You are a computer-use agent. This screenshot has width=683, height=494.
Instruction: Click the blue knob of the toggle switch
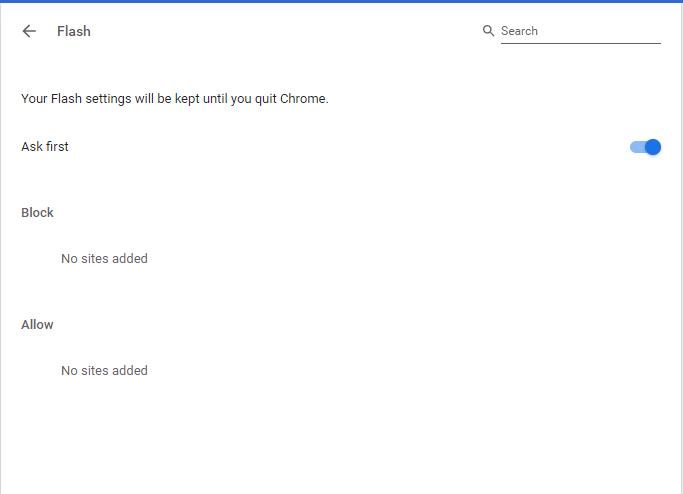click(x=653, y=147)
